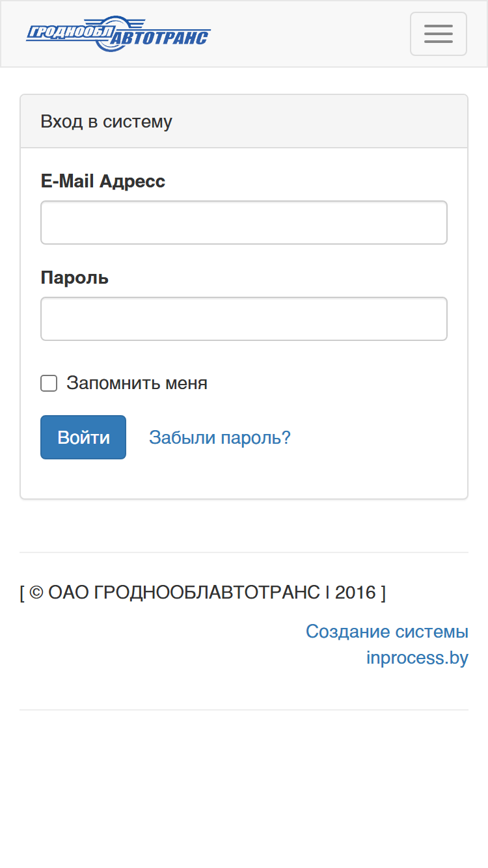The height and width of the screenshot is (868, 488).
Task: Click the Запомнить меня label text
Action: [137, 383]
